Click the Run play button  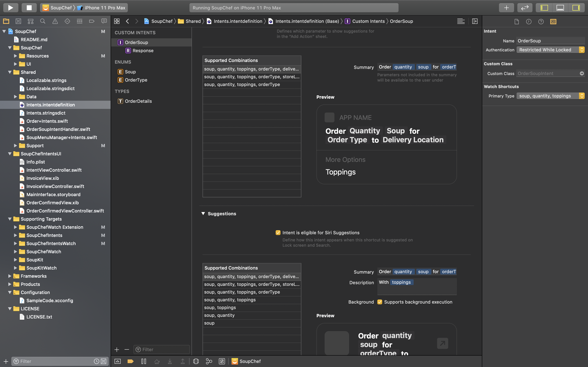10,8
